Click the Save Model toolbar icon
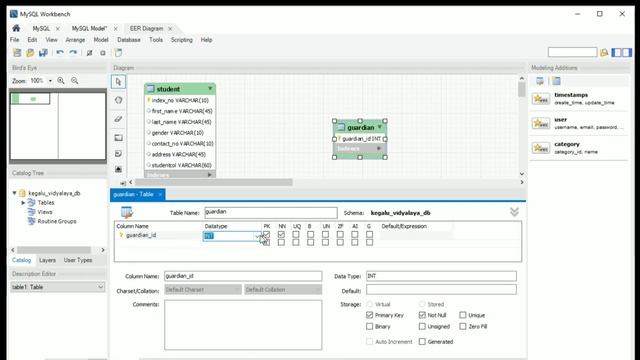The width and height of the screenshot is (640, 360). (43, 53)
